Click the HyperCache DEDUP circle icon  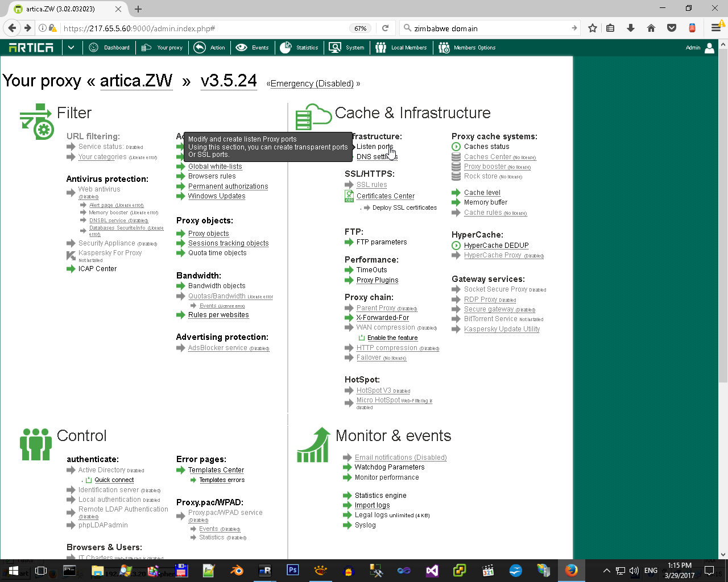click(456, 246)
